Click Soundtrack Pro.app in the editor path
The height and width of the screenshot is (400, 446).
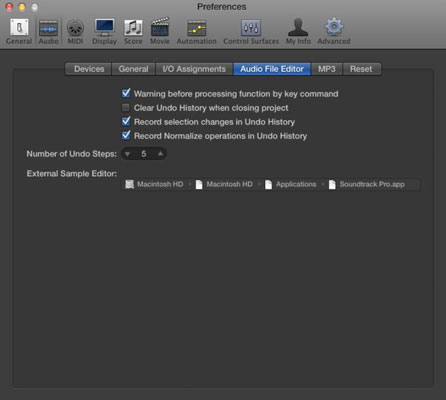372,184
